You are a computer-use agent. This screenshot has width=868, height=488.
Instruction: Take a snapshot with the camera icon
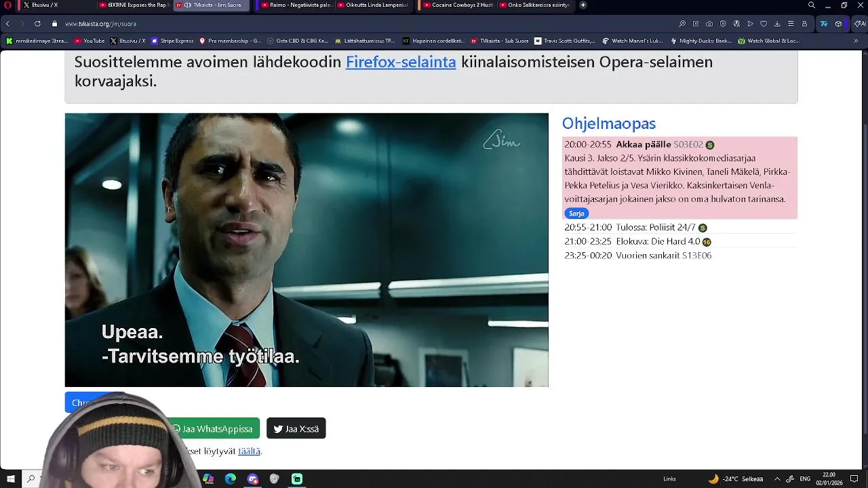click(x=709, y=24)
